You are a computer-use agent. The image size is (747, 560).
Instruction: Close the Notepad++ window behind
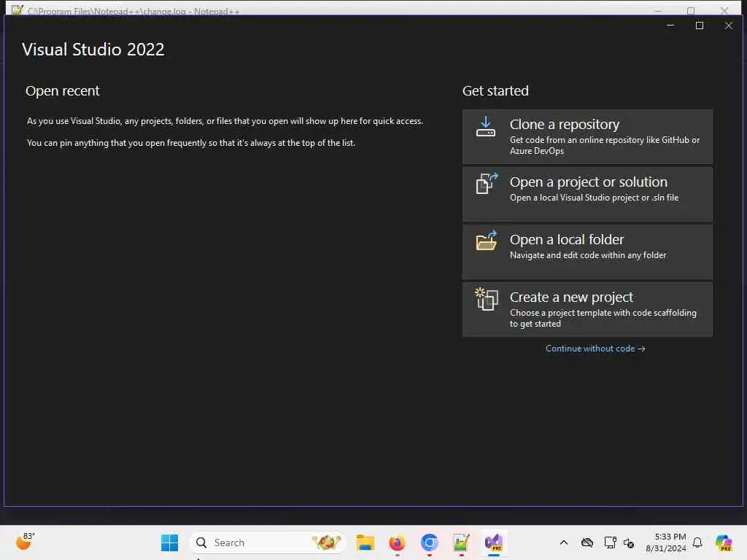(x=724, y=10)
